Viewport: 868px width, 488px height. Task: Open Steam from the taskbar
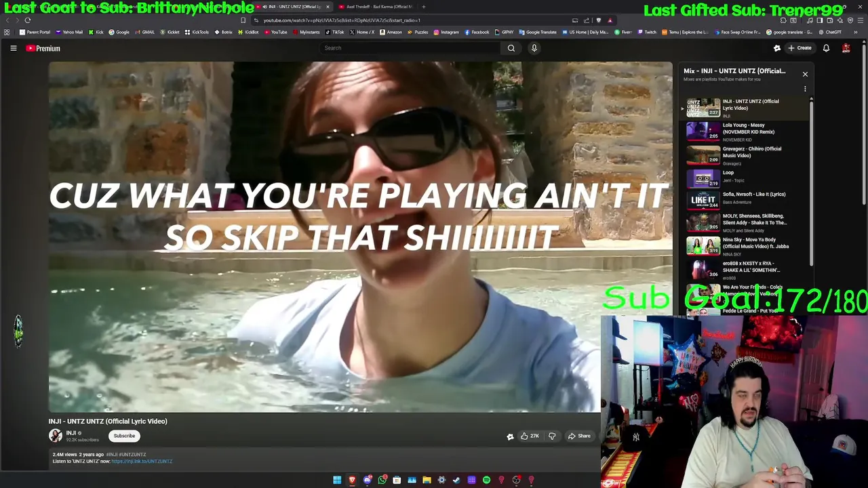coord(456,480)
